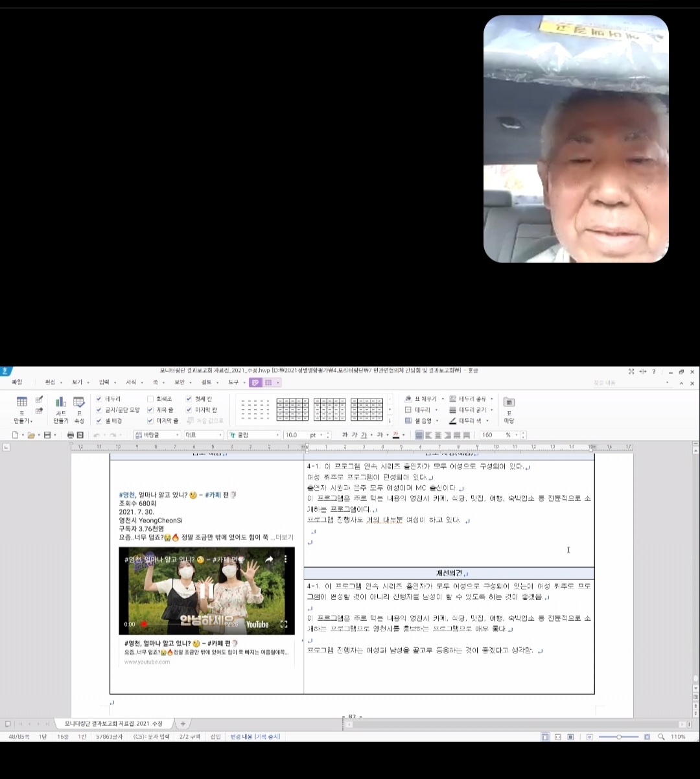Adjust the zoom slider in status bar

(619, 737)
